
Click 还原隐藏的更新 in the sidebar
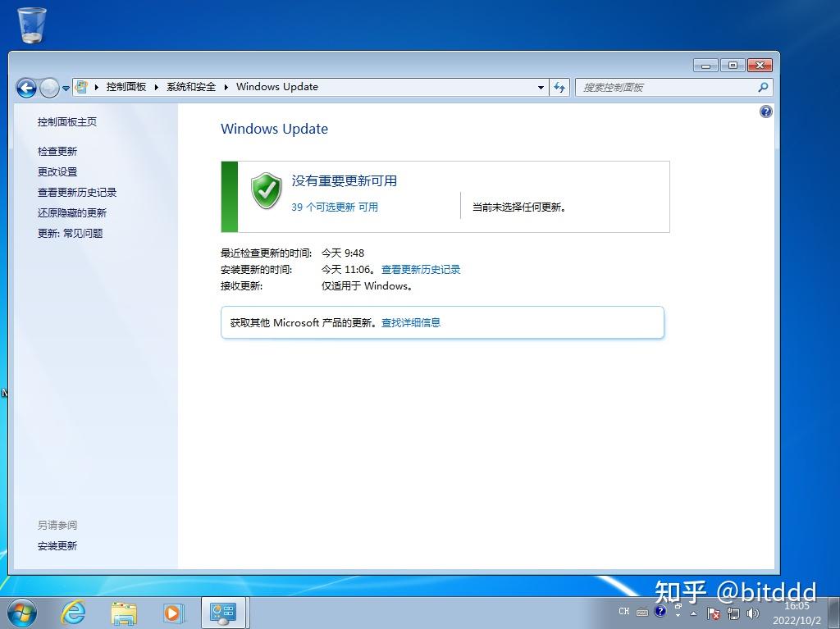[x=72, y=212]
